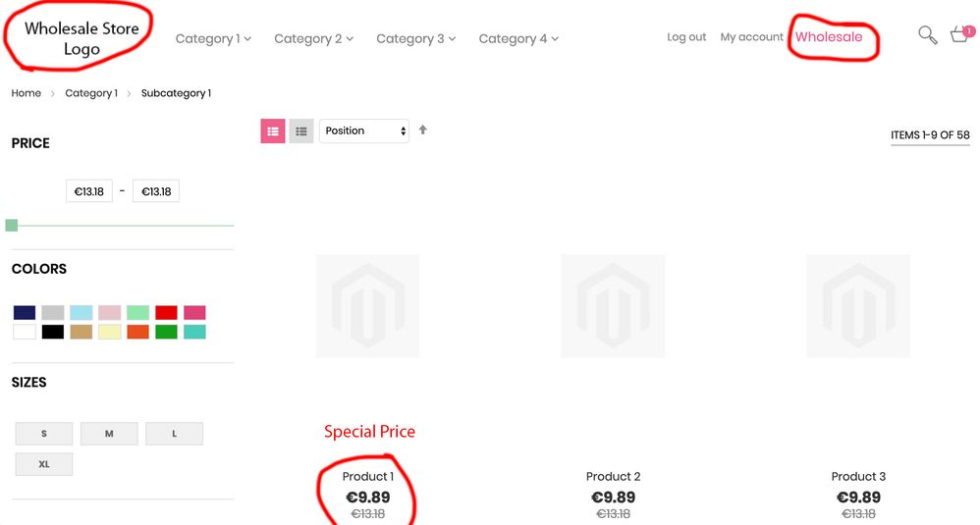Click the sort direction arrow
This screenshot has height=525, width=980.
click(x=423, y=130)
